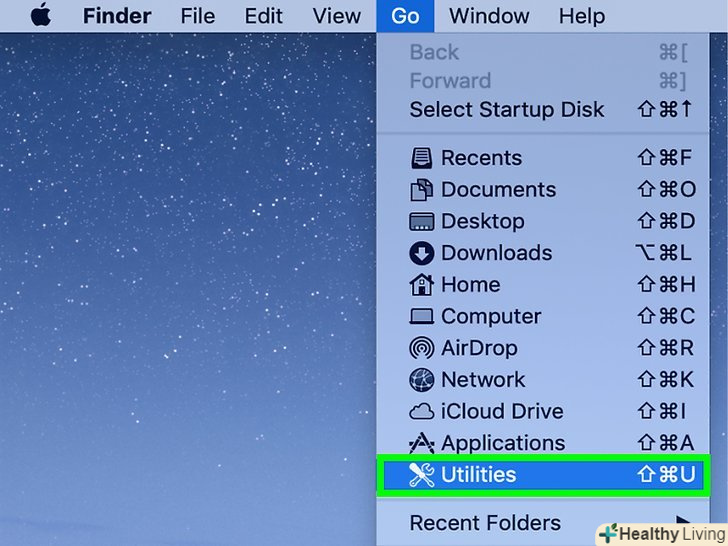The image size is (728, 546).
Task: Click the Recents tray icon
Action: (422, 158)
